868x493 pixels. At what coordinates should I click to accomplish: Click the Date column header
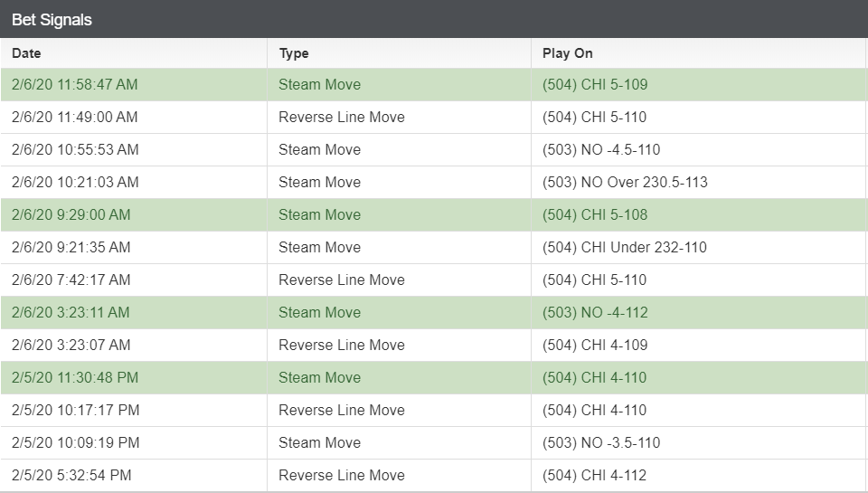[x=134, y=53]
